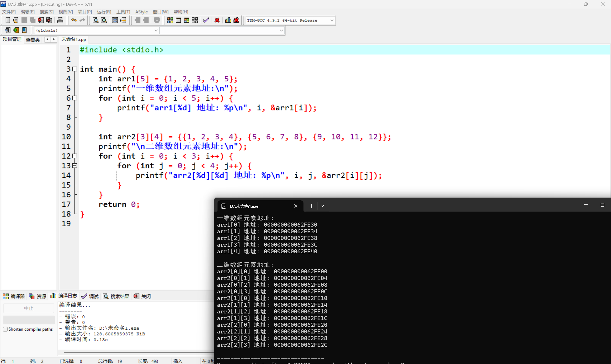
Task: Click the red X stop execution icon
Action: (x=217, y=20)
